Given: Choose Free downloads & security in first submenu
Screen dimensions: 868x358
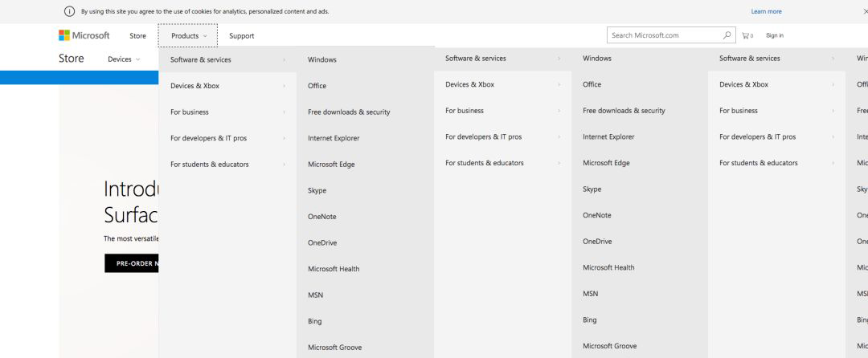Looking at the screenshot, I should click(349, 112).
